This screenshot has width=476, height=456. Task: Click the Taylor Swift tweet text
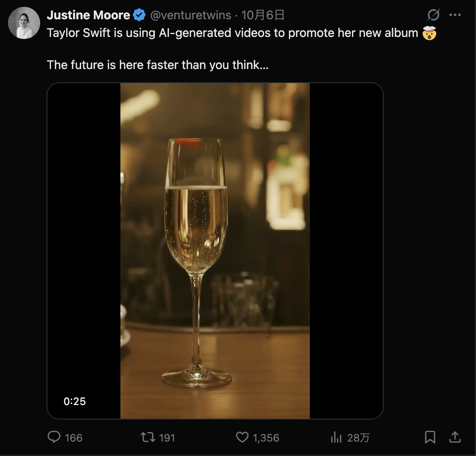233,33
